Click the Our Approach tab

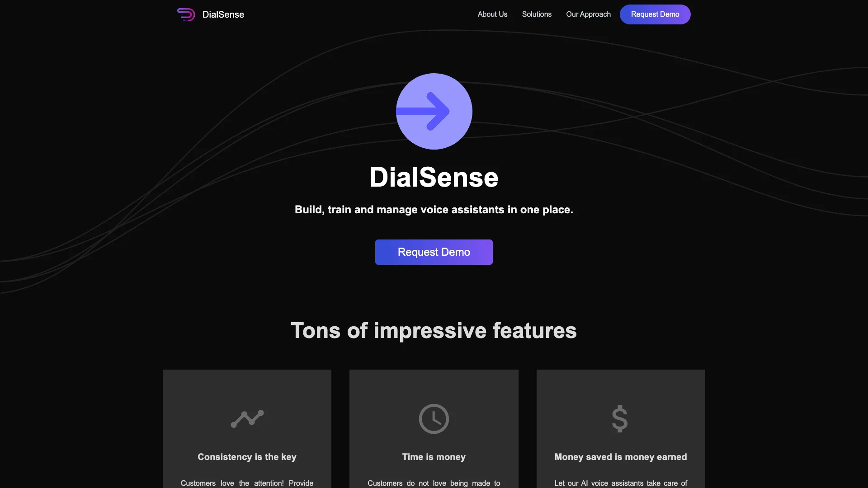[x=589, y=14]
